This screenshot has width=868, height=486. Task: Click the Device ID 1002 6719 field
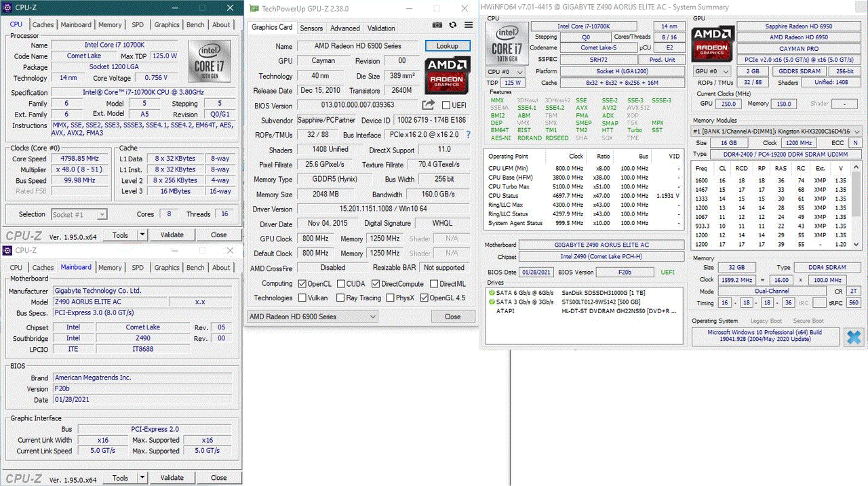pos(430,120)
